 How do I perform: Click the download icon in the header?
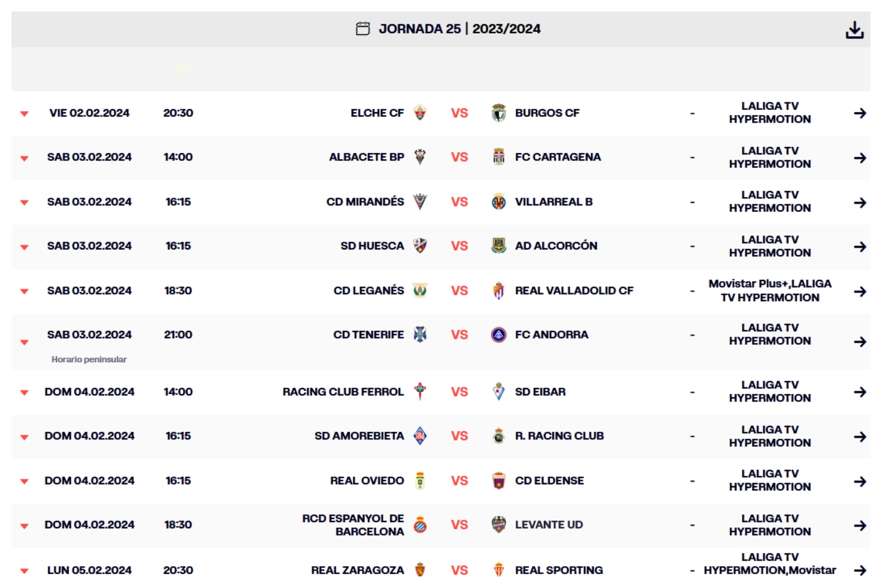854,30
